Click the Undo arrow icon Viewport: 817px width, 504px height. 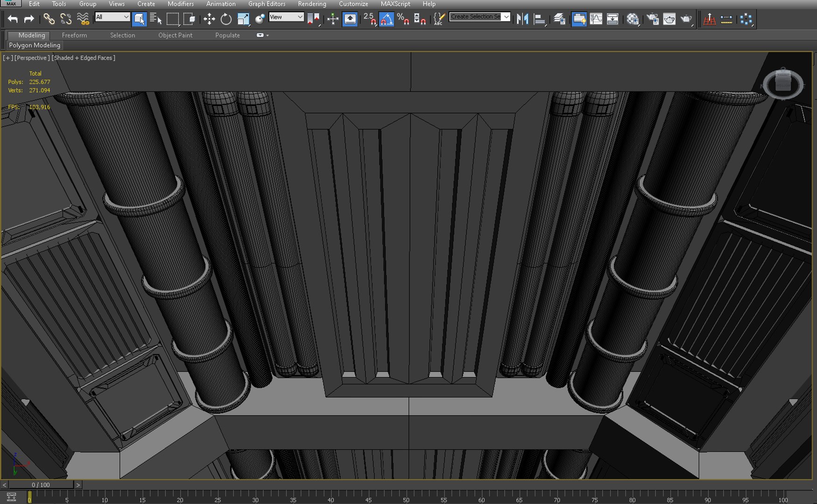coord(13,19)
